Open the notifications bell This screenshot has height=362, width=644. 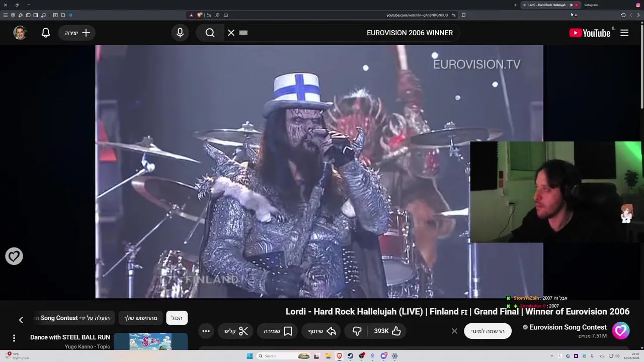pyautogui.click(x=46, y=33)
